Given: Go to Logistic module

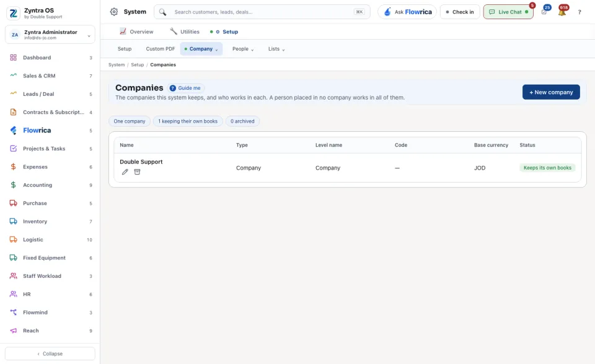Looking at the screenshot, I should [50, 240].
